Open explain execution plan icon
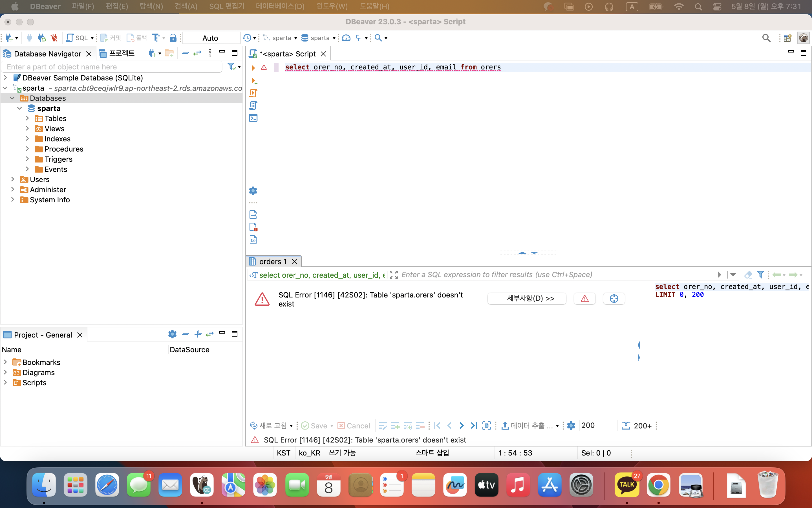Viewport: 812px width, 508px height. coord(253,106)
